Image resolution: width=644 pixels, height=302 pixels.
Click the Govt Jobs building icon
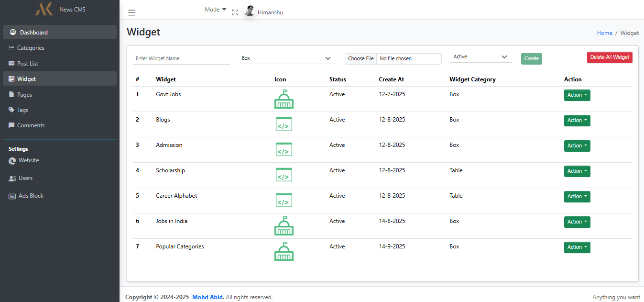pyautogui.click(x=284, y=99)
